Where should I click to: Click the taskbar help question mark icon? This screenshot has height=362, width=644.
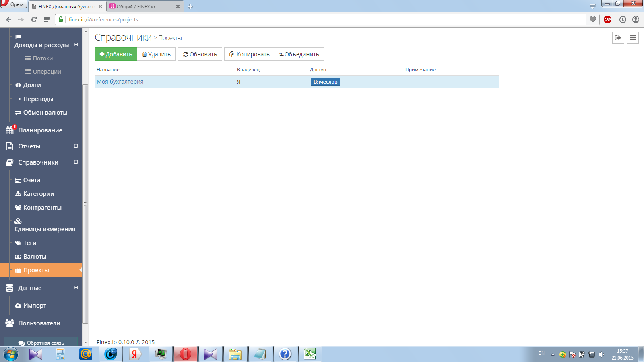tap(285, 354)
